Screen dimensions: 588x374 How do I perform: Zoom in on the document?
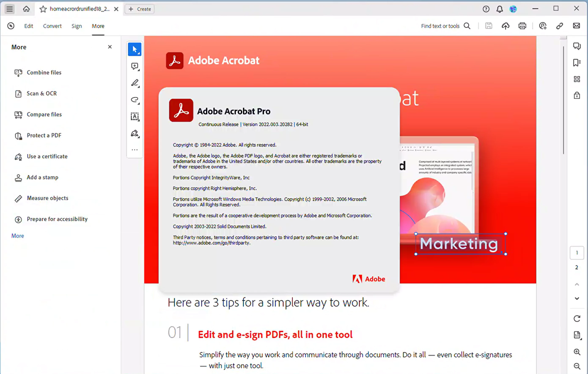(577, 352)
